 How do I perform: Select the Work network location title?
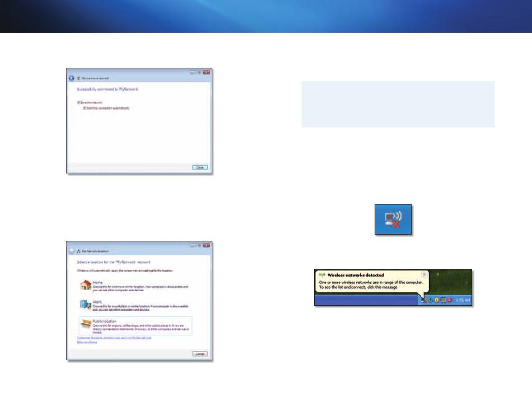[x=97, y=302]
